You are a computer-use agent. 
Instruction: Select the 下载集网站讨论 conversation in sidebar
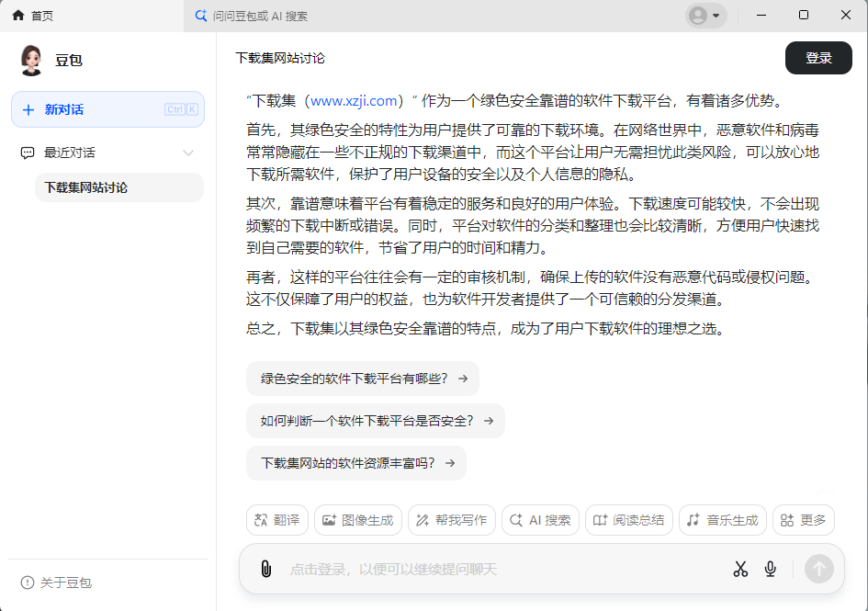point(119,187)
